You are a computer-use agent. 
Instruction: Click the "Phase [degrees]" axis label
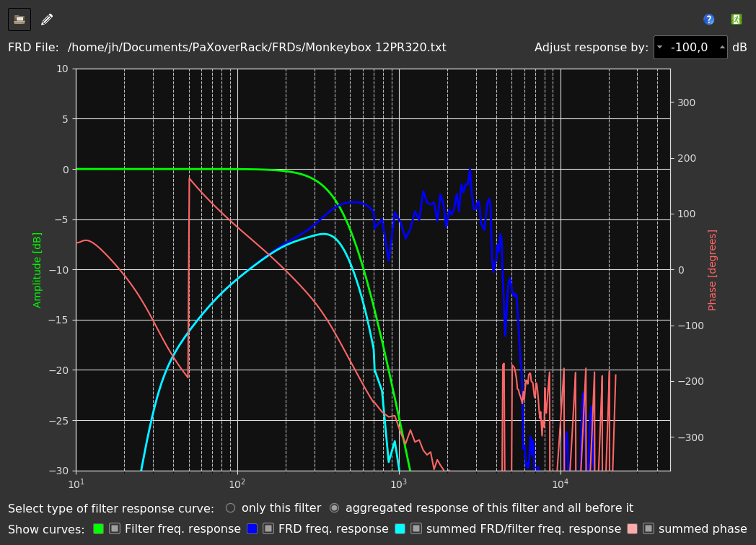click(x=712, y=270)
